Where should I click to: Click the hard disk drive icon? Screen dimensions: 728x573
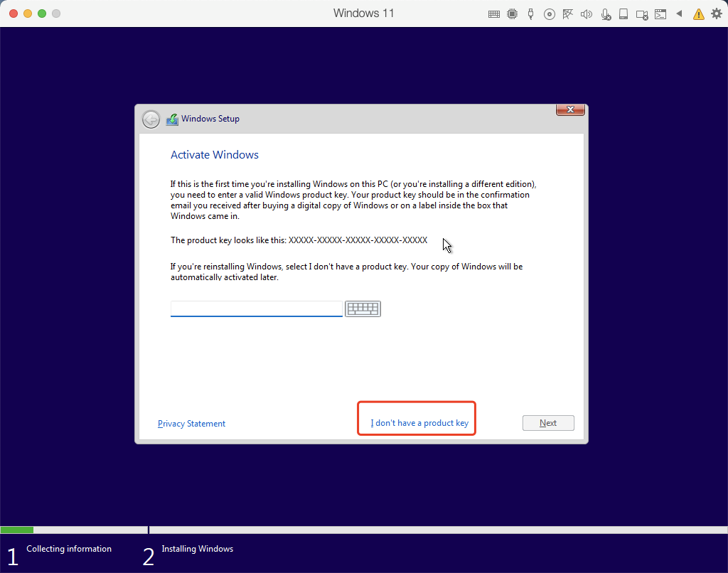623,14
